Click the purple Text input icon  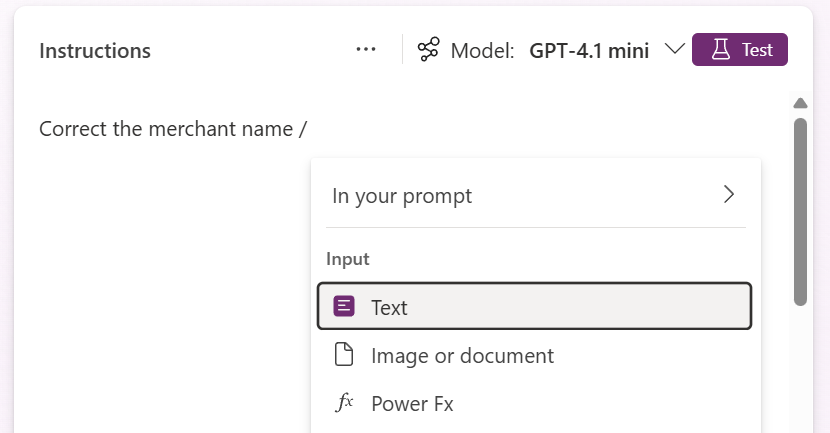click(344, 307)
